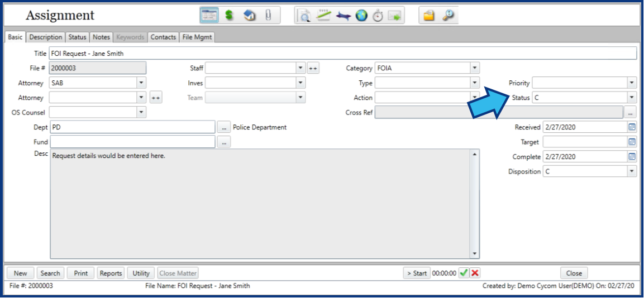Image resolution: width=644 pixels, height=298 pixels.
Task: Open calendar picker for Received date
Action: pyautogui.click(x=632, y=127)
